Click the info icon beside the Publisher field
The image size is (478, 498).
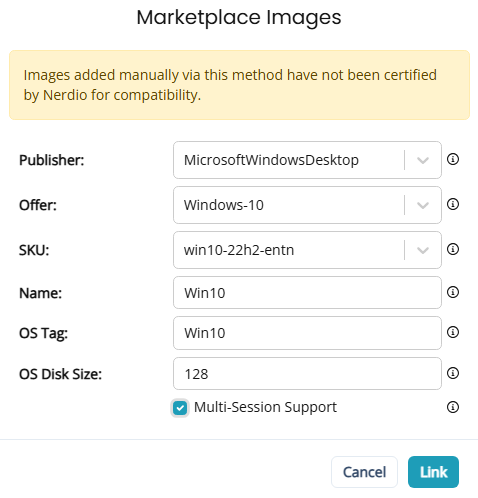click(453, 159)
